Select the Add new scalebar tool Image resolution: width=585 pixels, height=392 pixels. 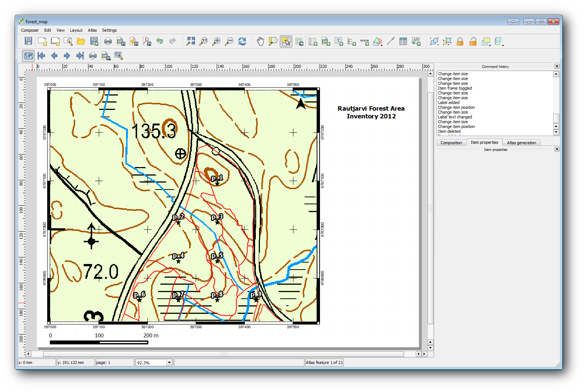tap(365, 41)
